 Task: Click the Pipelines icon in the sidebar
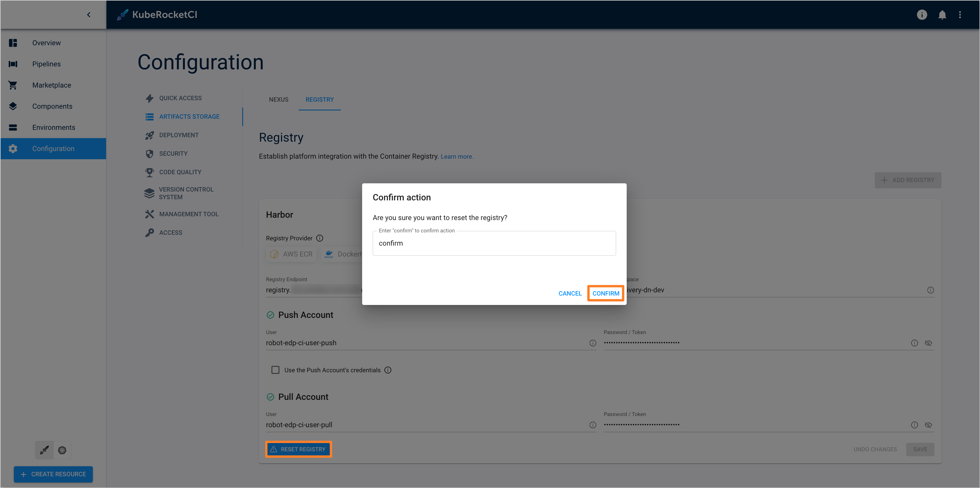point(13,64)
